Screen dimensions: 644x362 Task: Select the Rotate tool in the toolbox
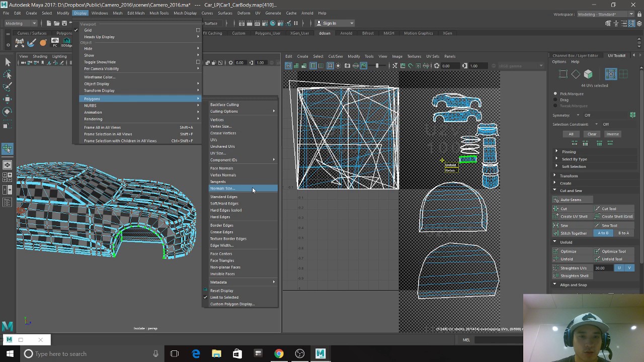[8, 112]
